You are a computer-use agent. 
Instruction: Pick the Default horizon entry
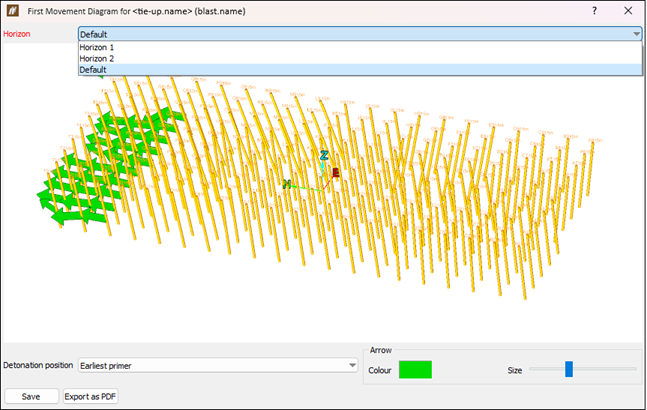(360, 70)
